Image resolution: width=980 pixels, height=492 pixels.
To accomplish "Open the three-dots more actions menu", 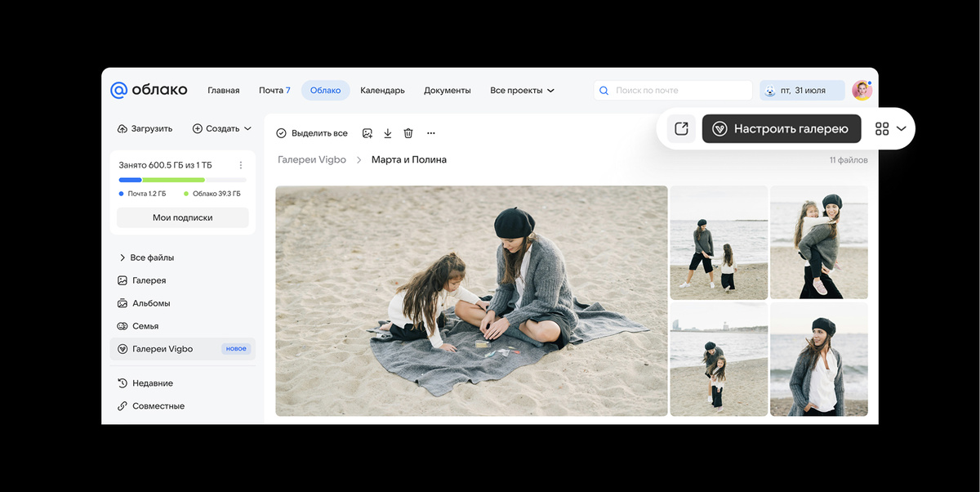I will coord(431,133).
